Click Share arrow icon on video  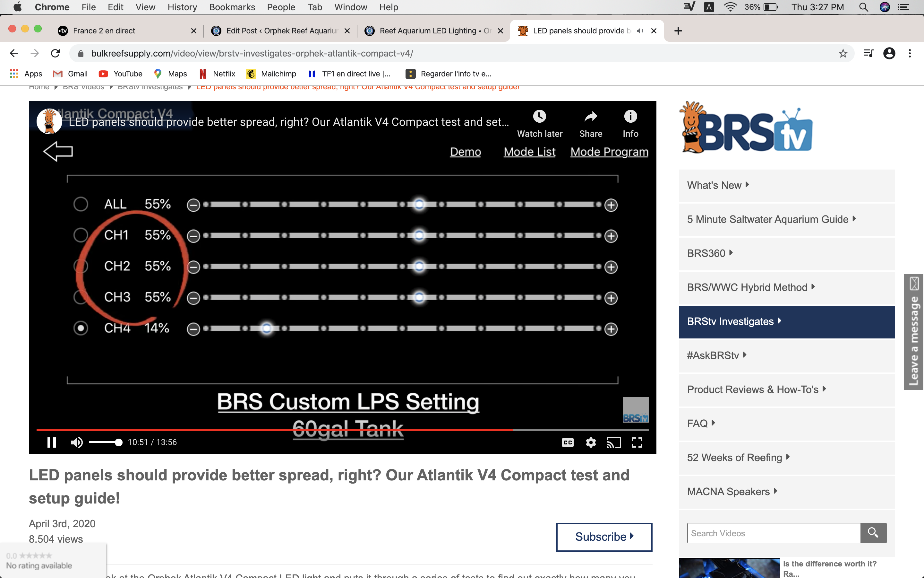click(x=591, y=116)
